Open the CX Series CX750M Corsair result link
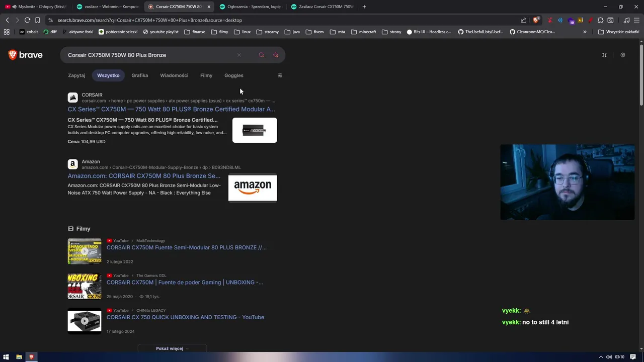 pyautogui.click(x=171, y=109)
